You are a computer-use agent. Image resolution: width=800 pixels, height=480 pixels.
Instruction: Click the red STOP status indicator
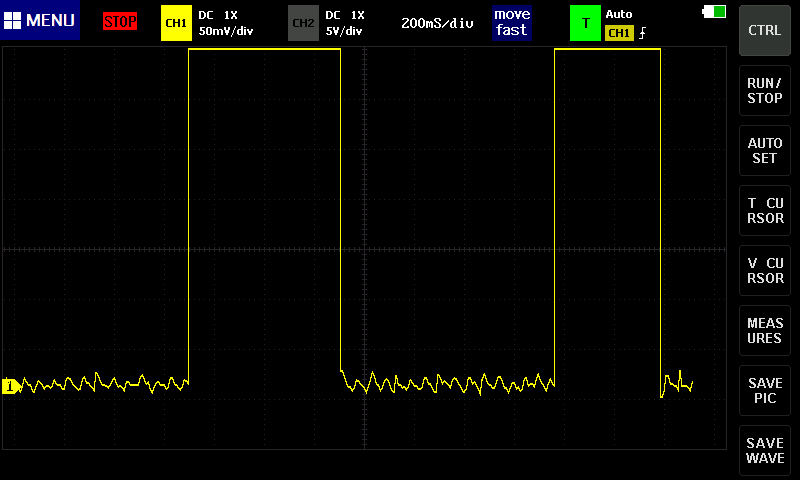(x=120, y=21)
